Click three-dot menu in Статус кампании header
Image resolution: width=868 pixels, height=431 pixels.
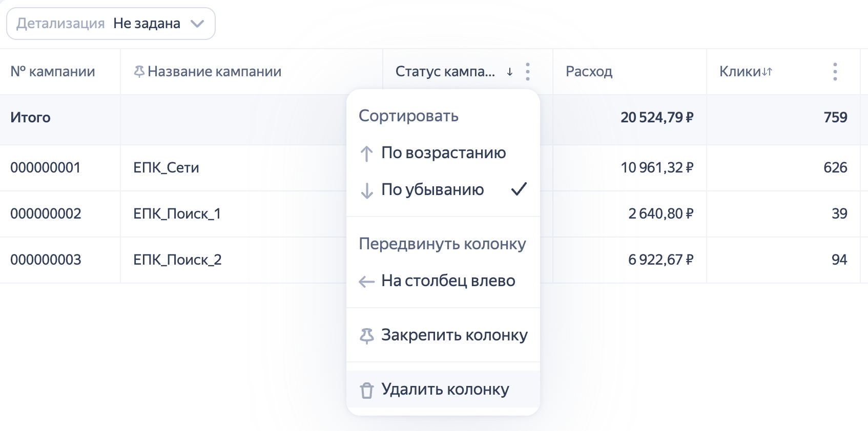527,72
